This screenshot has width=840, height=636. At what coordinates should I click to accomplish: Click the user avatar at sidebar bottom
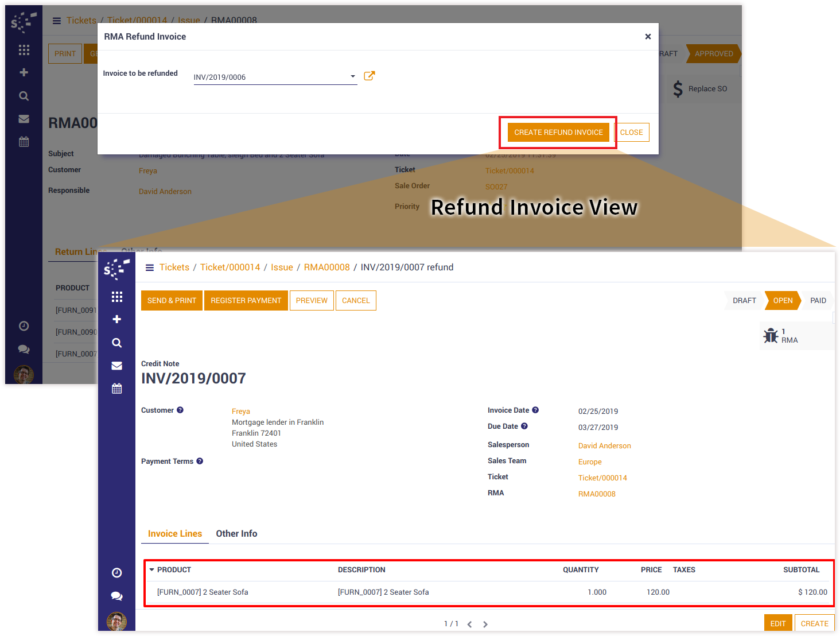[x=117, y=621]
